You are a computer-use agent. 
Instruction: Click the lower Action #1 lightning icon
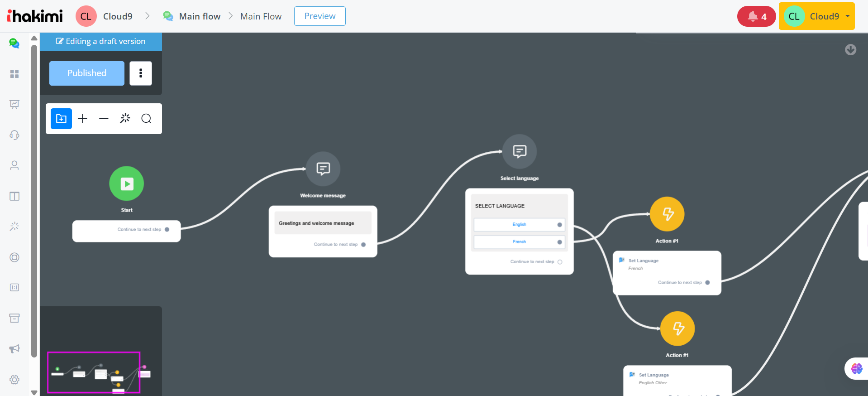click(677, 328)
